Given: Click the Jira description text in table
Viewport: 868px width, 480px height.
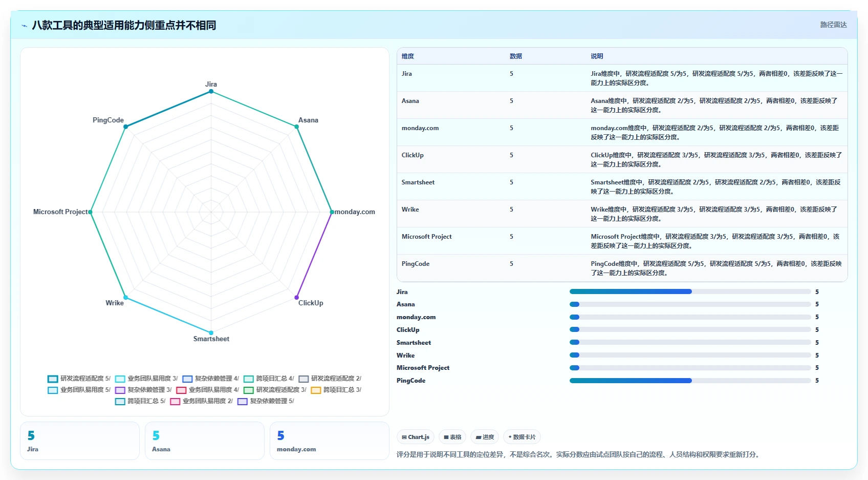Looking at the screenshot, I should click(717, 78).
